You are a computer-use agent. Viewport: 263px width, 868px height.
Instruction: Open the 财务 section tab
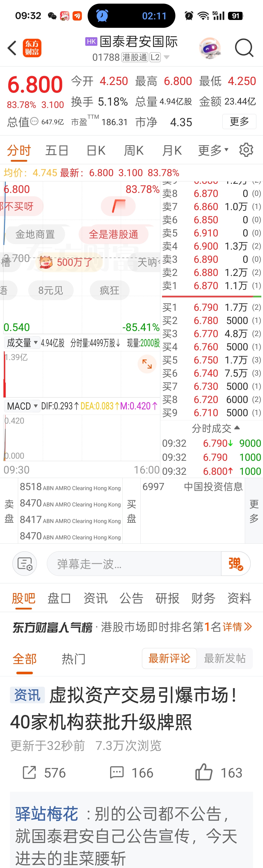coord(203,598)
